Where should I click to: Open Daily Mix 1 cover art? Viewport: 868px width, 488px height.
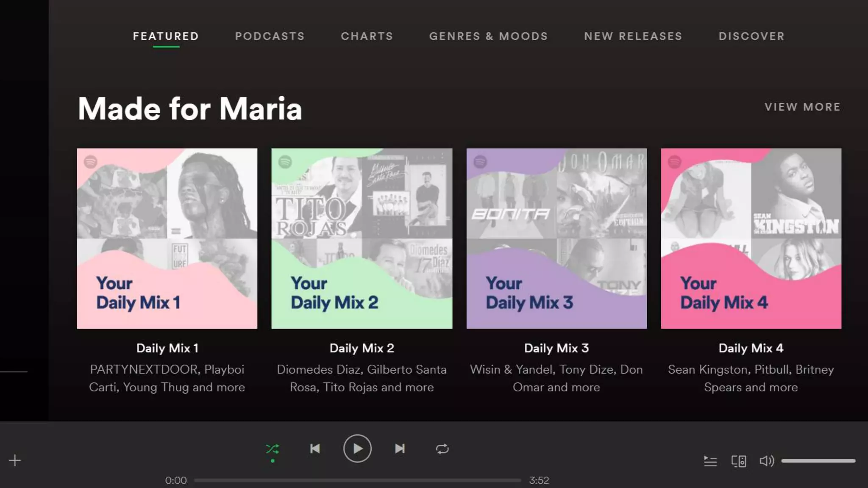click(x=167, y=238)
